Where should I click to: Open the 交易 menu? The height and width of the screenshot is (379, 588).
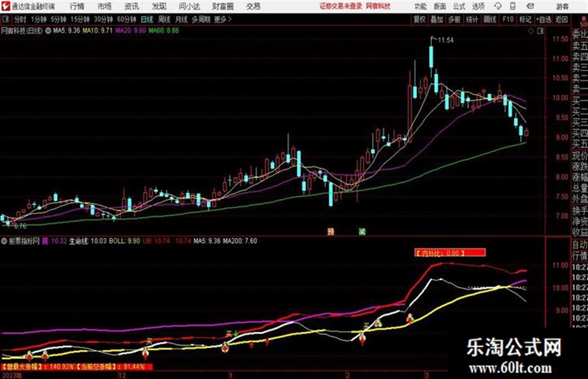(253, 6)
